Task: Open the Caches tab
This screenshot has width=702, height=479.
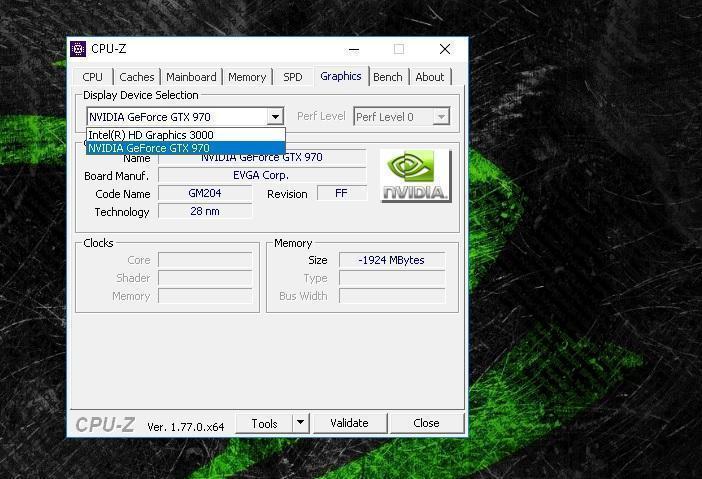Action: pyautogui.click(x=137, y=77)
